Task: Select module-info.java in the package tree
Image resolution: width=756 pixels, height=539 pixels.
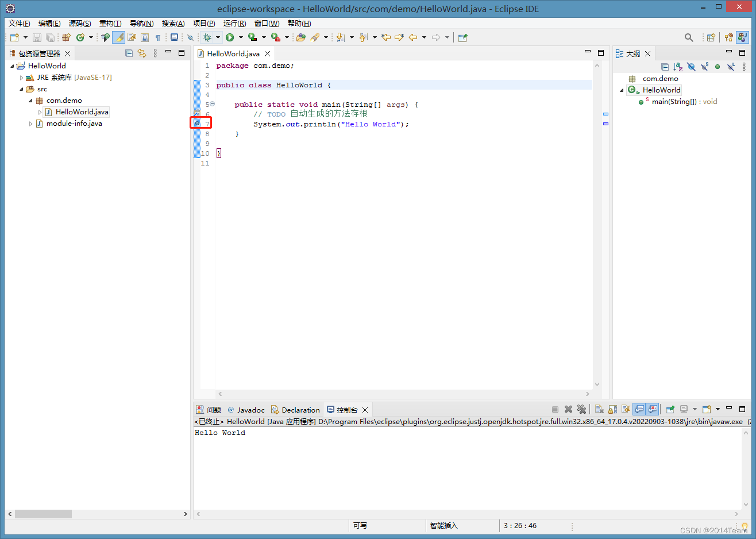Action: point(74,124)
